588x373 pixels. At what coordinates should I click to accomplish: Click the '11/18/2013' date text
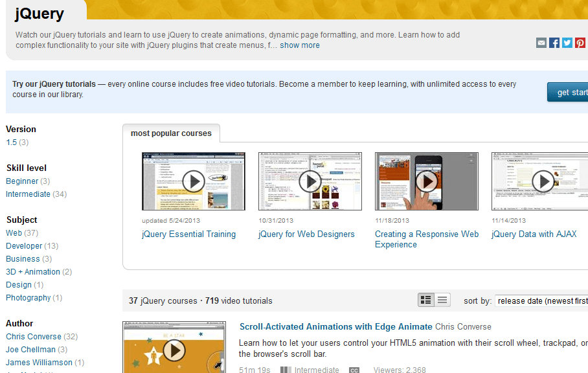coord(392,221)
